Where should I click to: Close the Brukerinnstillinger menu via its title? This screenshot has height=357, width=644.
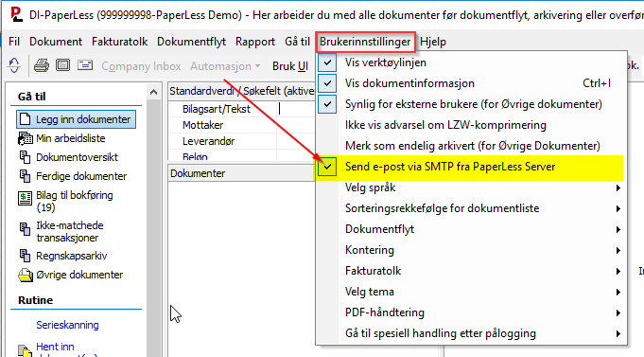click(x=365, y=42)
